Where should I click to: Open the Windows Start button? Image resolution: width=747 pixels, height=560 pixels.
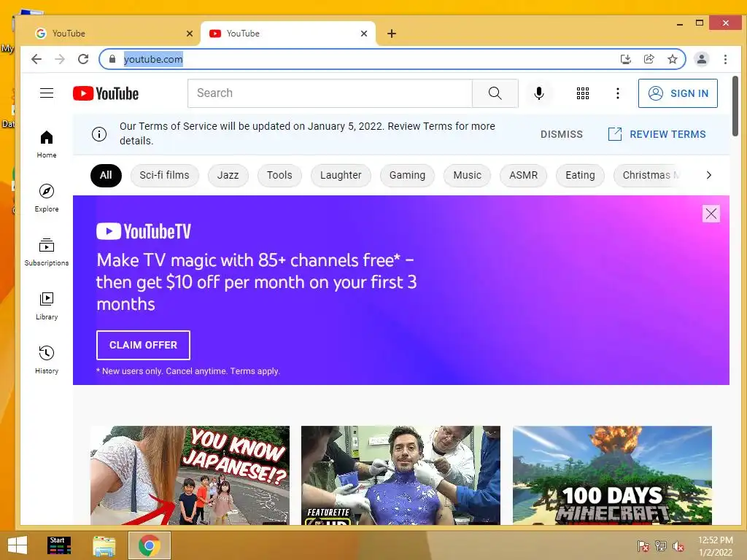18,545
